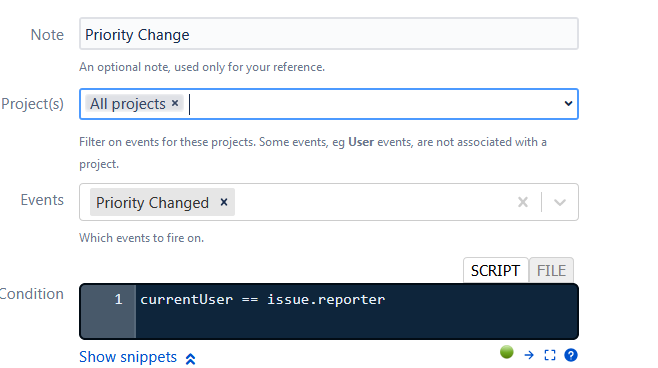Select the Priority Changed tag label
This screenshot has height=368, width=658.
(152, 203)
